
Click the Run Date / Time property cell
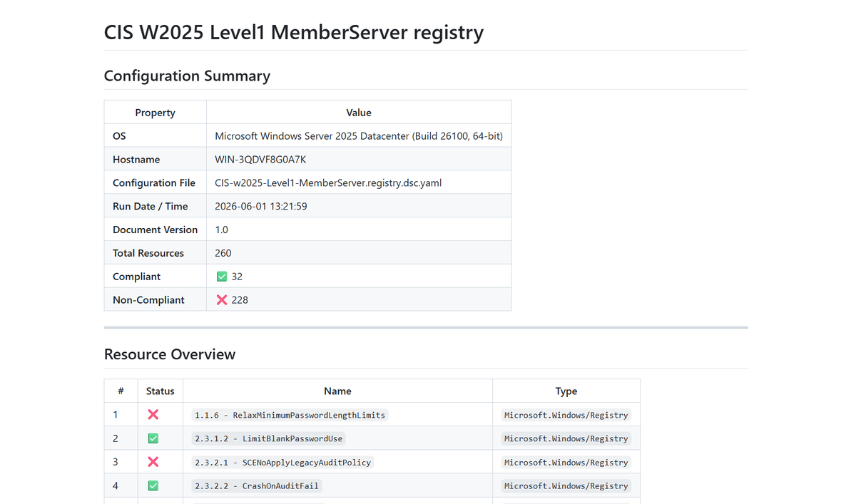tap(156, 206)
